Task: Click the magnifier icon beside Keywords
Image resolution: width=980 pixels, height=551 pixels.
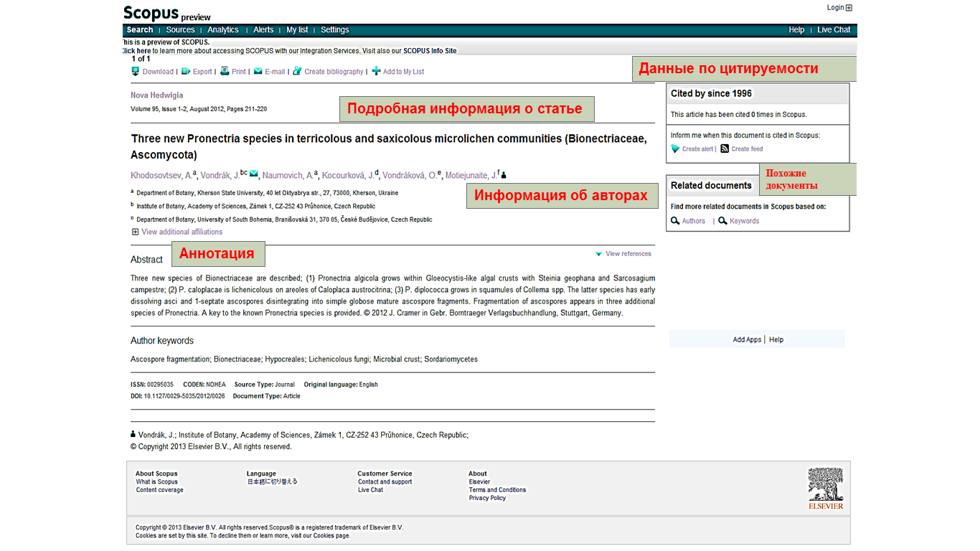Action: point(723,221)
